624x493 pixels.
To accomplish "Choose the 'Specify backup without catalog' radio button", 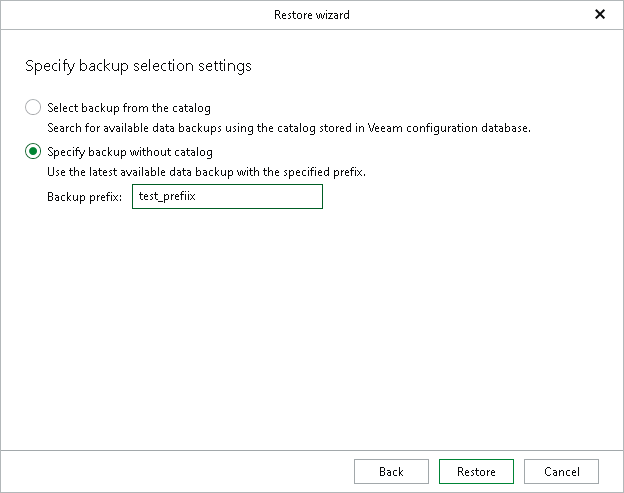I will 33,152.
